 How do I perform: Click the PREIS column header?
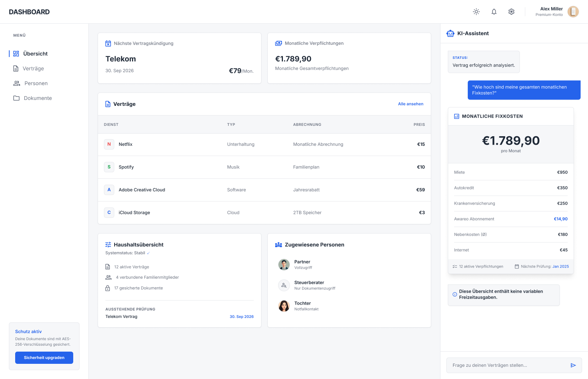tap(419, 125)
